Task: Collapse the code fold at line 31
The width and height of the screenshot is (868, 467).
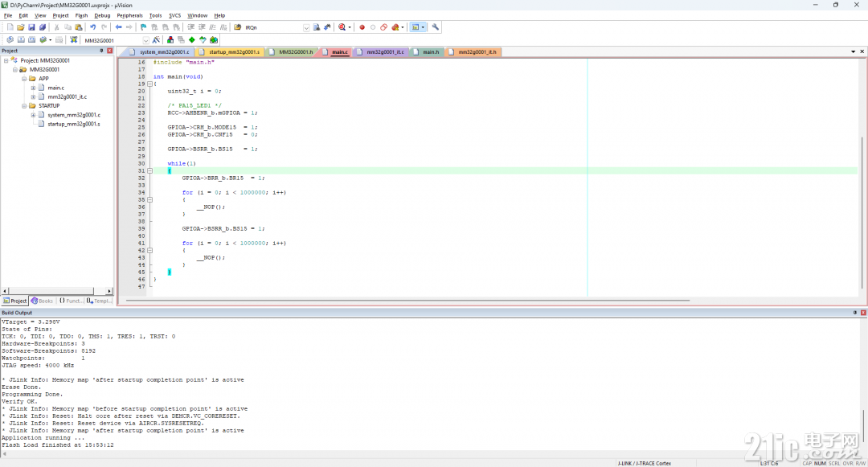Action: coord(149,171)
